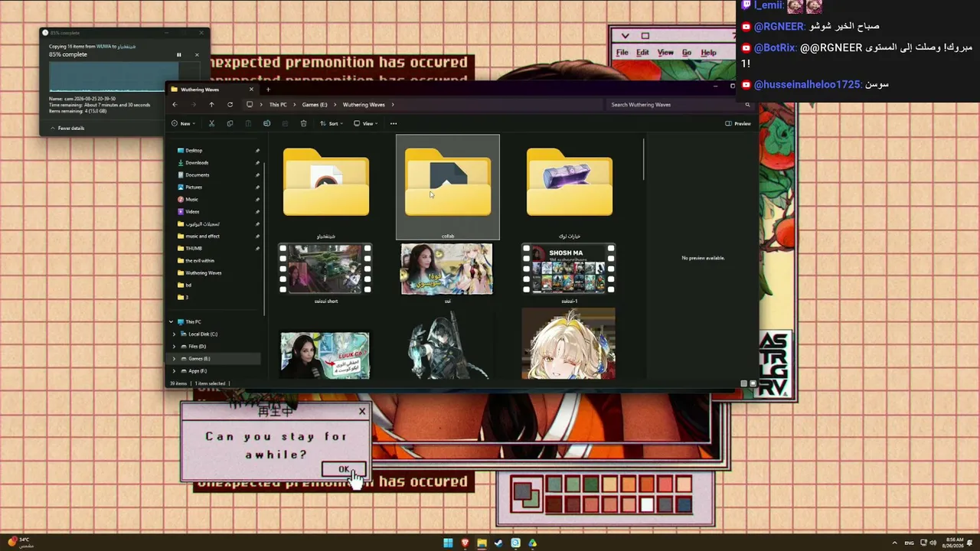Select Wuthering Waves folder in the sidebar

coord(203,273)
